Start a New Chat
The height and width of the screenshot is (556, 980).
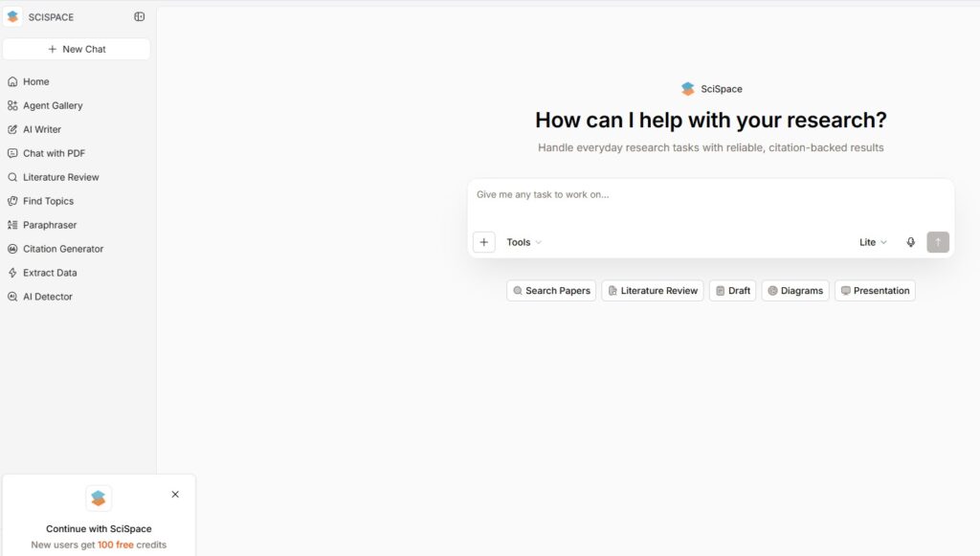77,49
